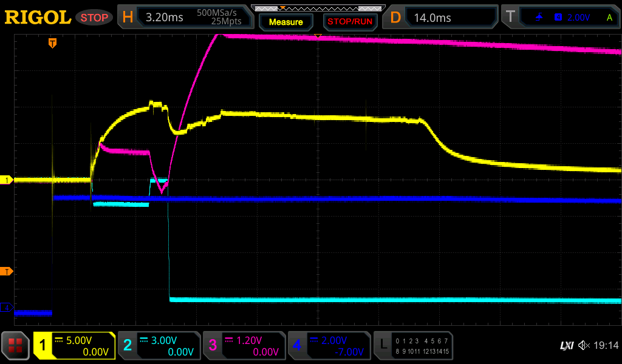The image size is (622, 364).
Task: Click the blue channel 4 ground marker
Action: point(7,308)
